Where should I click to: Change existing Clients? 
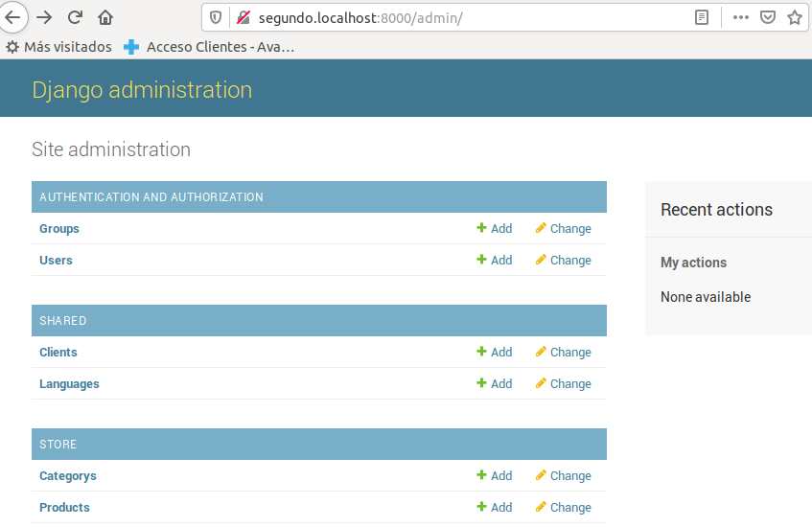click(x=564, y=353)
